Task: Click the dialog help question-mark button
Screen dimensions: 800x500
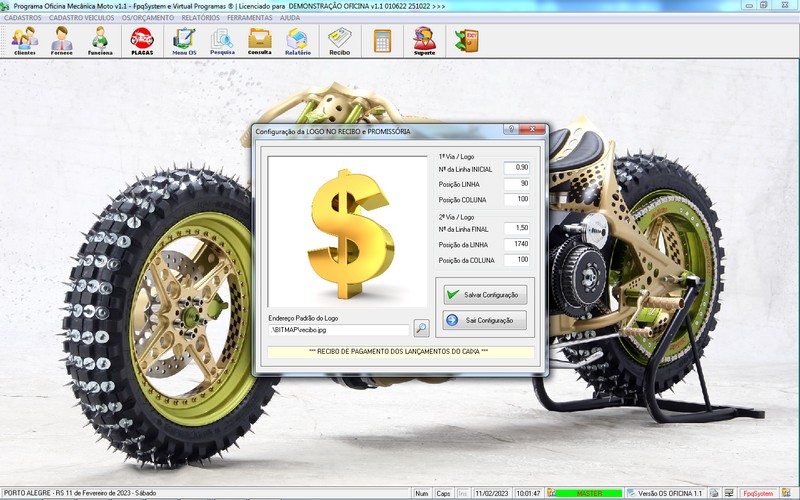Action: pos(511,129)
